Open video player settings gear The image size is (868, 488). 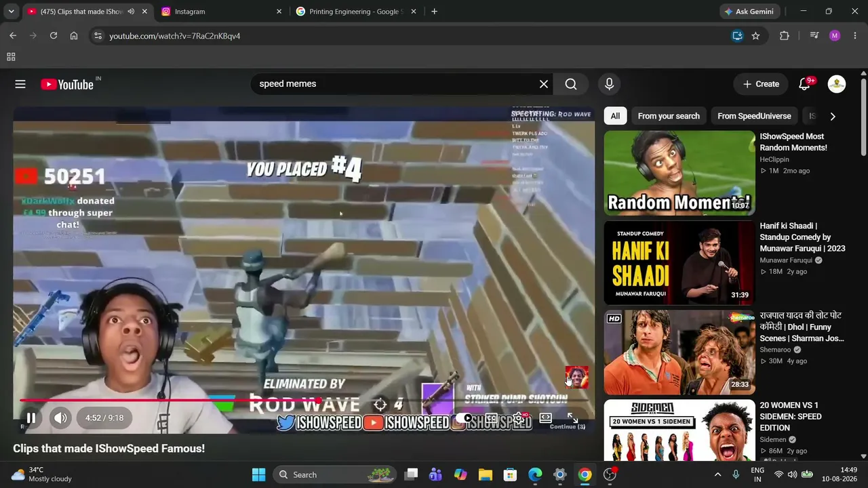click(x=519, y=418)
